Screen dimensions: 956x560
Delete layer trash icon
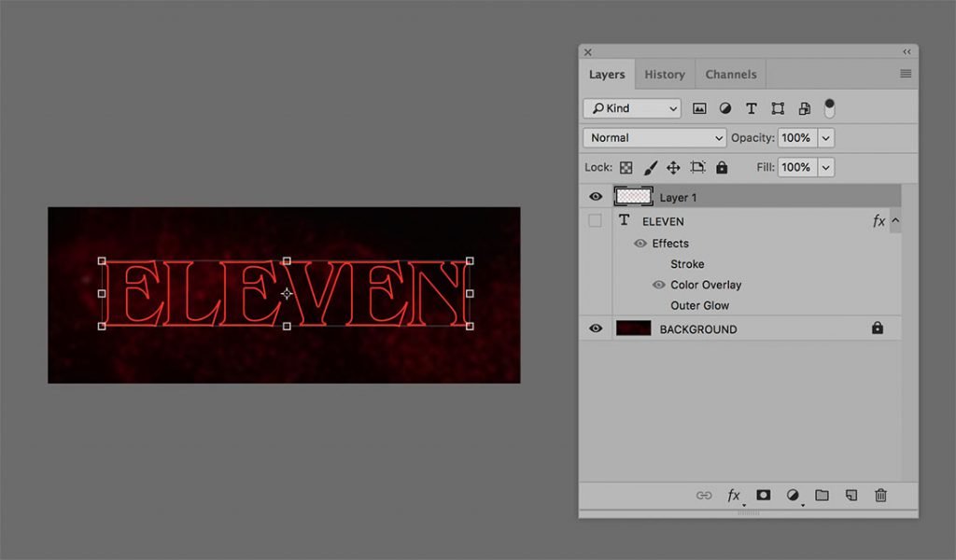880,495
